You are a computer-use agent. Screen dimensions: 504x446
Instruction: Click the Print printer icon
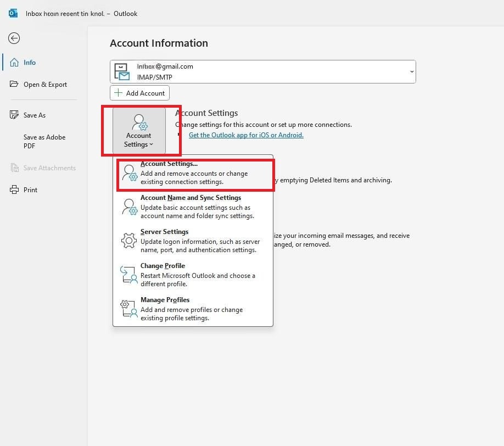click(14, 189)
